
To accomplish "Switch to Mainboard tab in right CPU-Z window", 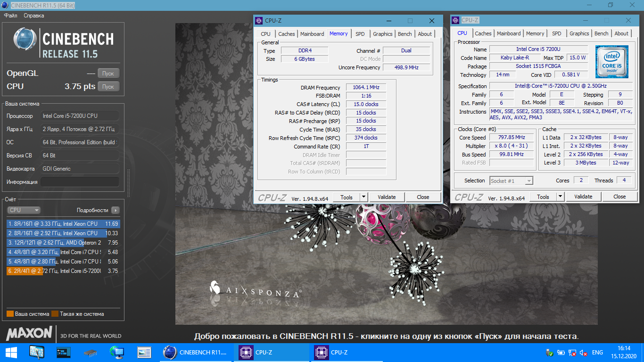I will [509, 33].
